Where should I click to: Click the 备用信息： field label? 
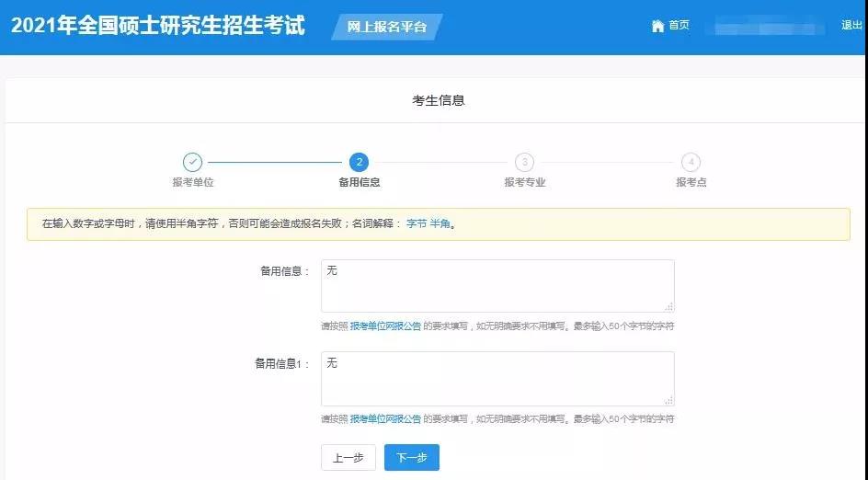click(x=285, y=271)
